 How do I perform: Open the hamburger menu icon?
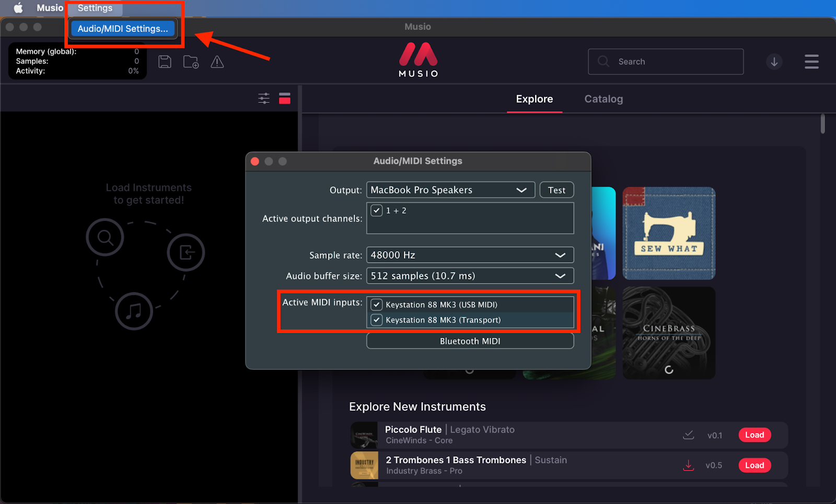point(811,62)
